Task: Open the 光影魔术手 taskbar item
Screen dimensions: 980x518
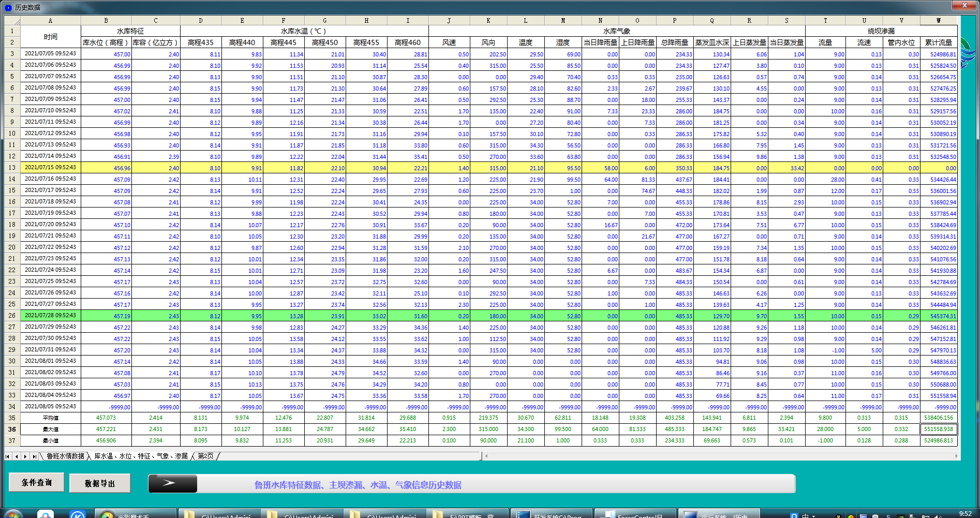Action: (x=135, y=514)
